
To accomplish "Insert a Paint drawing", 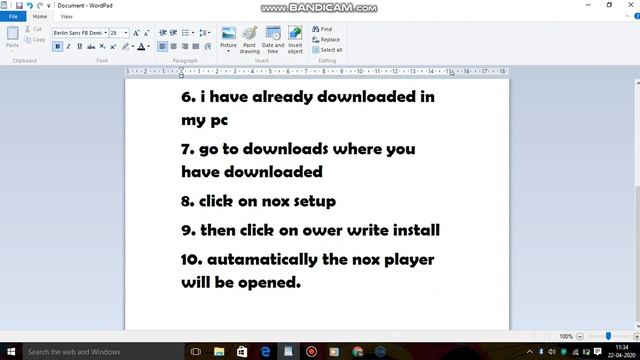I will point(249,40).
